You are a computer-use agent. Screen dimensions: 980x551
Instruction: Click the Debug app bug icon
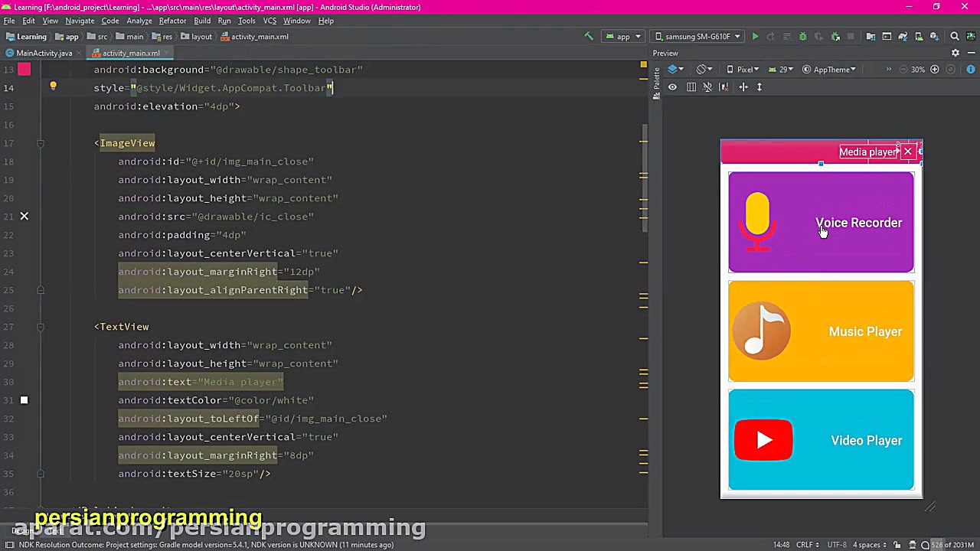point(802,37)
